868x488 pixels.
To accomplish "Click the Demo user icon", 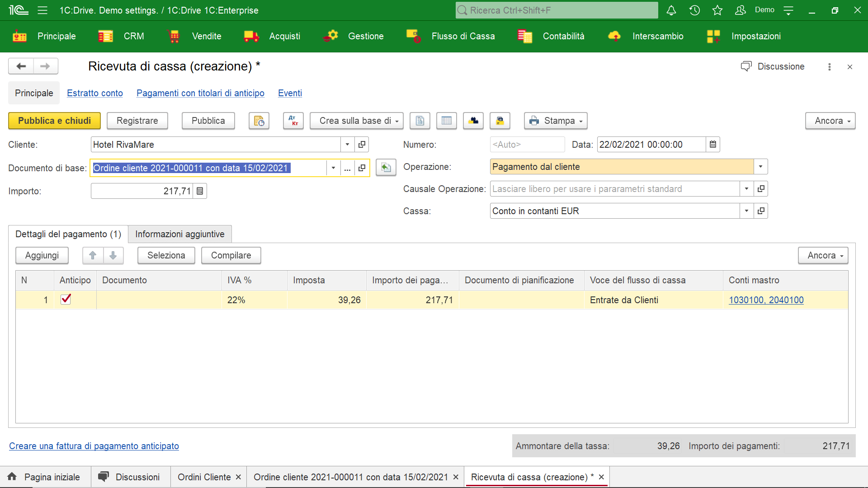I will pos(740,10).
